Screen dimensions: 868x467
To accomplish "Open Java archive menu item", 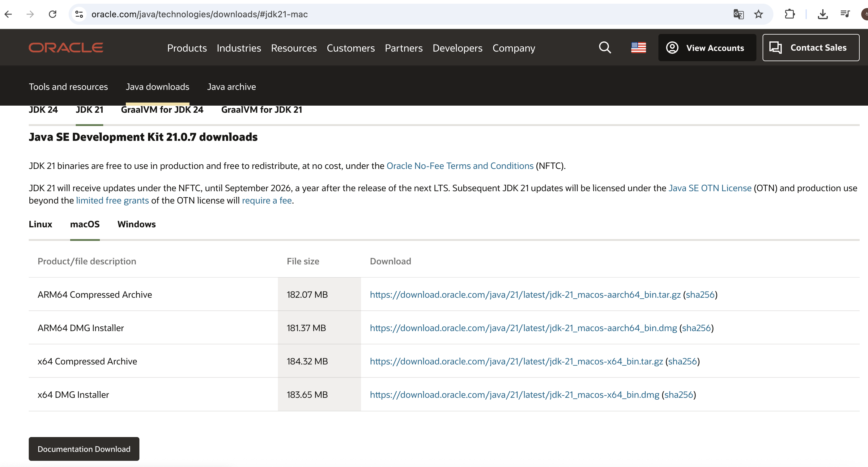I will tap(232, 87).
